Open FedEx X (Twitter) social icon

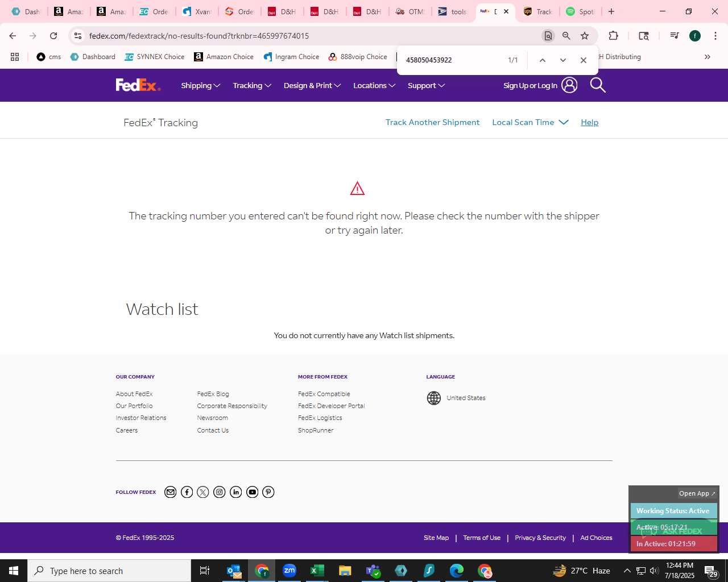click(203, 492)
